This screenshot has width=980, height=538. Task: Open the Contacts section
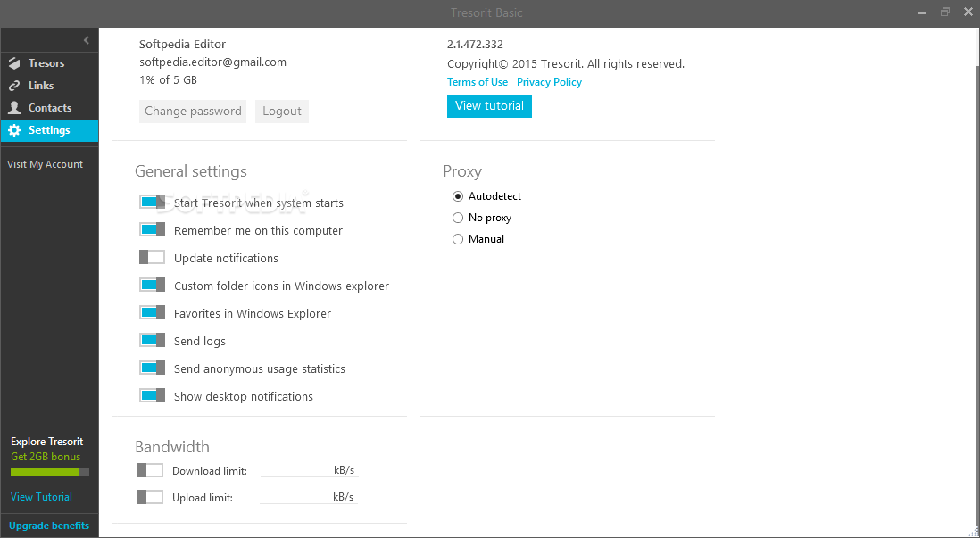tap(49, 107)
